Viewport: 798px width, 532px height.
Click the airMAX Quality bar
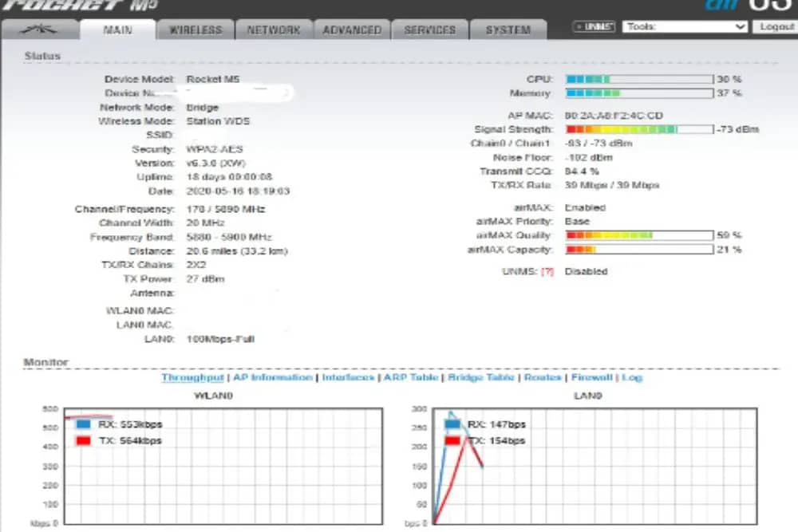640,235
